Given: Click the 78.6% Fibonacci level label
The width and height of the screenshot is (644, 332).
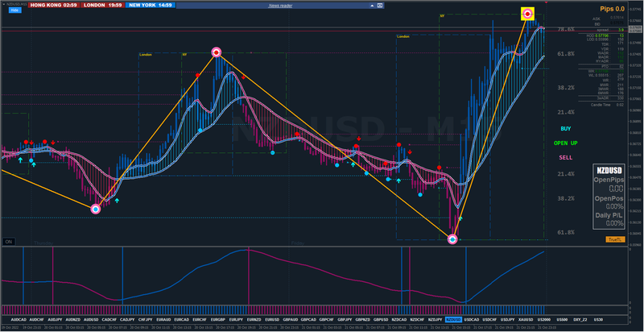Looking at the screenshot, I should click(x=566, y=30).
